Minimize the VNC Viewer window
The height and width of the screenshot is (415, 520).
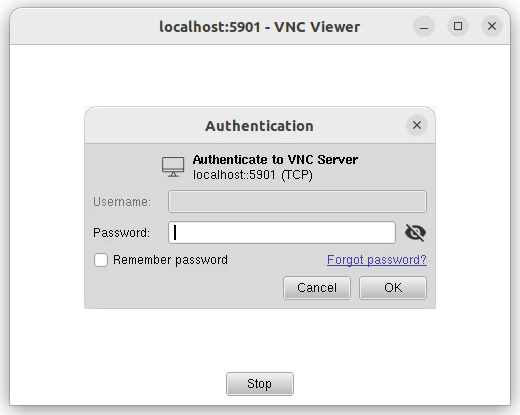click(424, 26)
